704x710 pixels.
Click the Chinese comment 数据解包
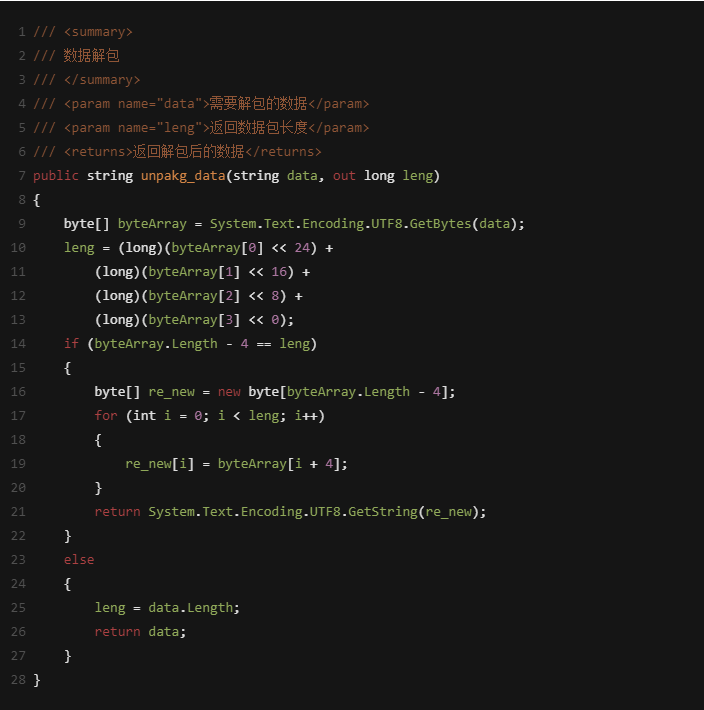(x=91, y=56)
